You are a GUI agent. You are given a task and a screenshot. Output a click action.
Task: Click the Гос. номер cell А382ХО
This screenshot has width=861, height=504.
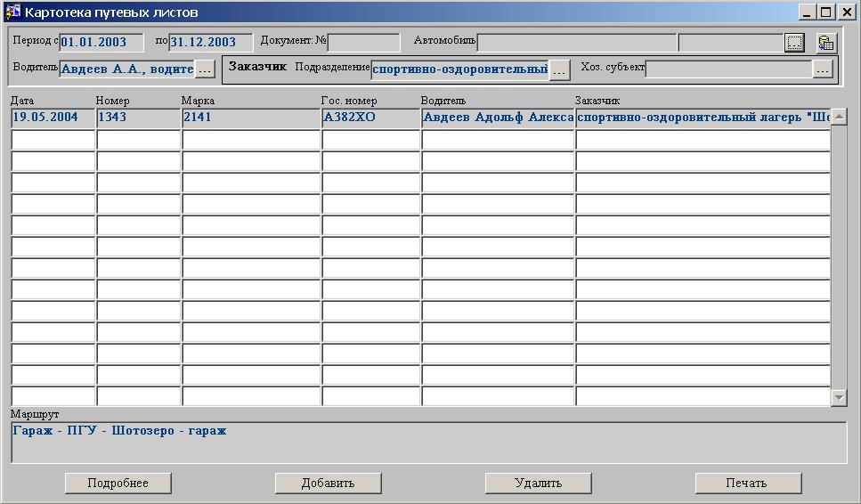click(x=370, y=118)
